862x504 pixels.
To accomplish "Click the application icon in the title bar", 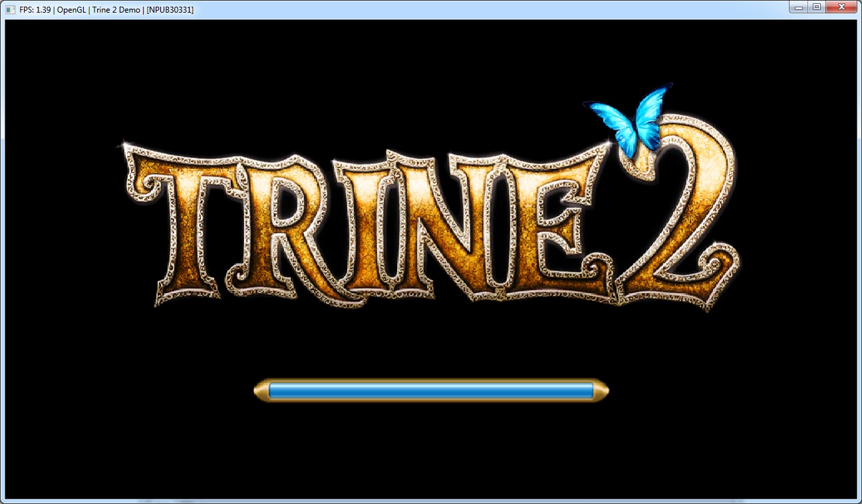I will pos(10,10).
